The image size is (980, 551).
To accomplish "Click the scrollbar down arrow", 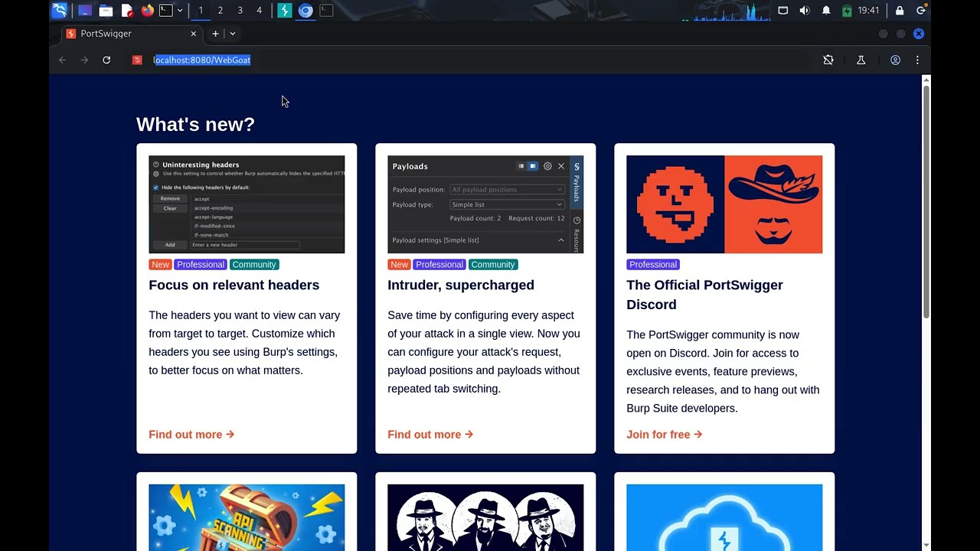I will click(926, 545).
